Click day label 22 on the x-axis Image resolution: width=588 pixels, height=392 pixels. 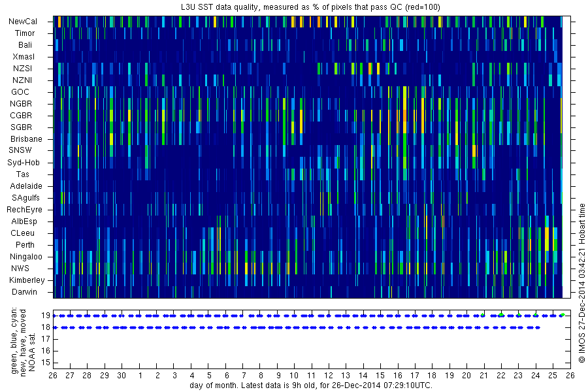tap(501, 376)
